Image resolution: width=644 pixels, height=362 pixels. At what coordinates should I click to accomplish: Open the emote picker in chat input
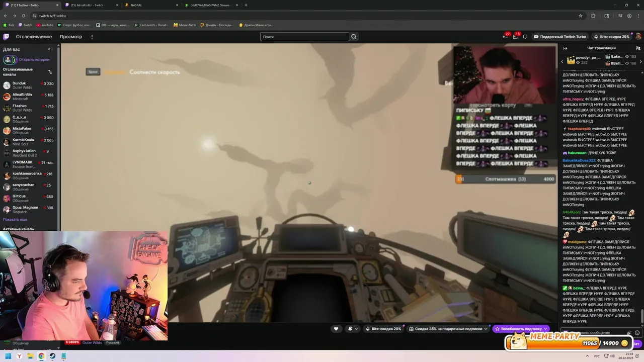(637, 333)
